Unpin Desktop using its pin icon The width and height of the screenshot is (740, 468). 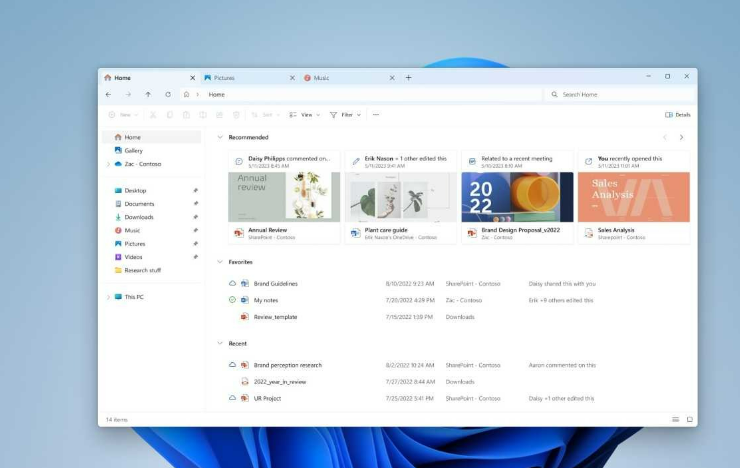[x=195, y=191]
